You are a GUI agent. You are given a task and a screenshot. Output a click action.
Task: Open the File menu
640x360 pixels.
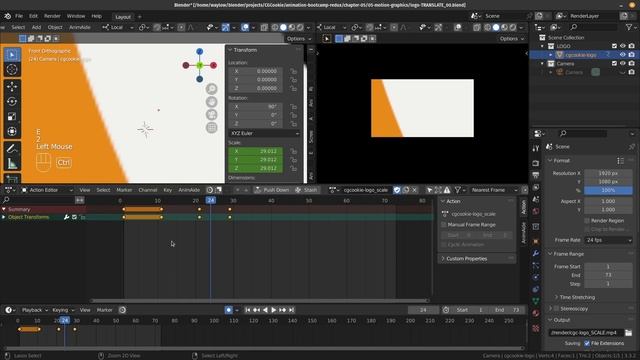click(19, 16)
